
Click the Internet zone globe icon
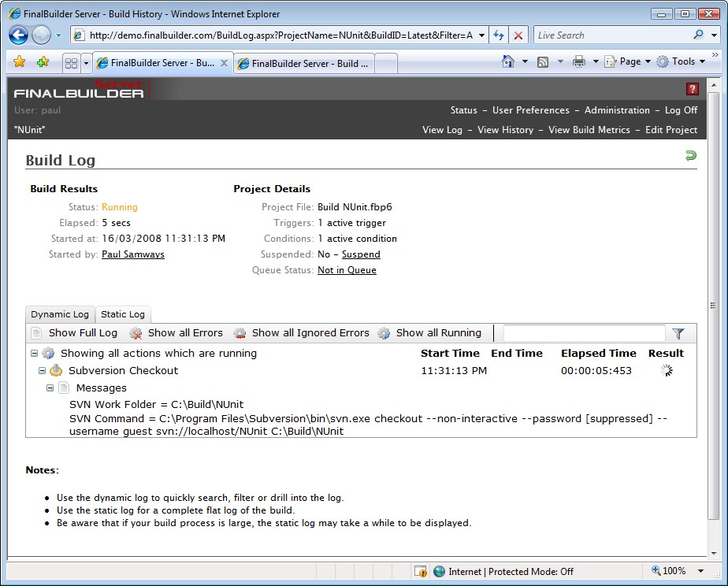click(x=439, y=571)
